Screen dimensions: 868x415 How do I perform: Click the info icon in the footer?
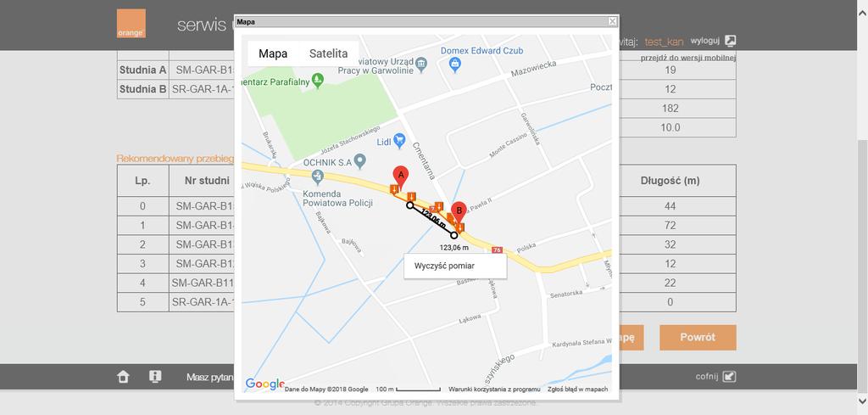click(155, 376)
